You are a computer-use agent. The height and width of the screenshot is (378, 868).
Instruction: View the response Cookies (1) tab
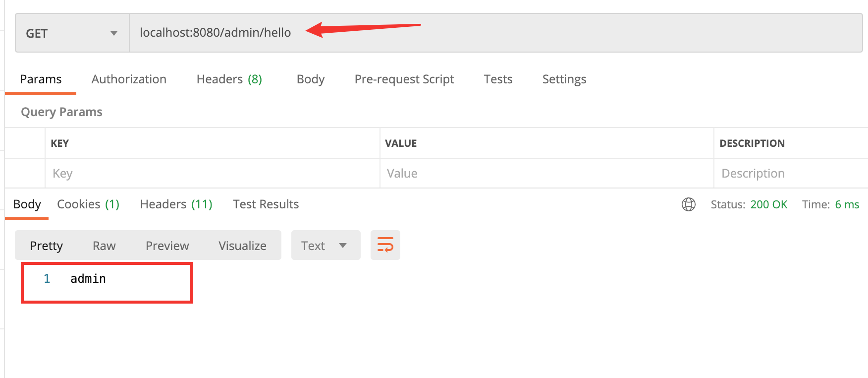88,204
